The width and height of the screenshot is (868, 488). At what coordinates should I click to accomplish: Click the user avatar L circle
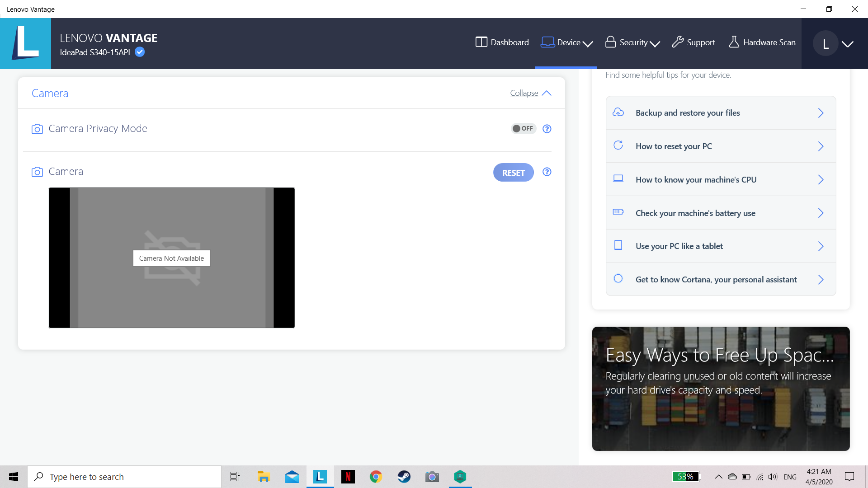click(826, 43)
